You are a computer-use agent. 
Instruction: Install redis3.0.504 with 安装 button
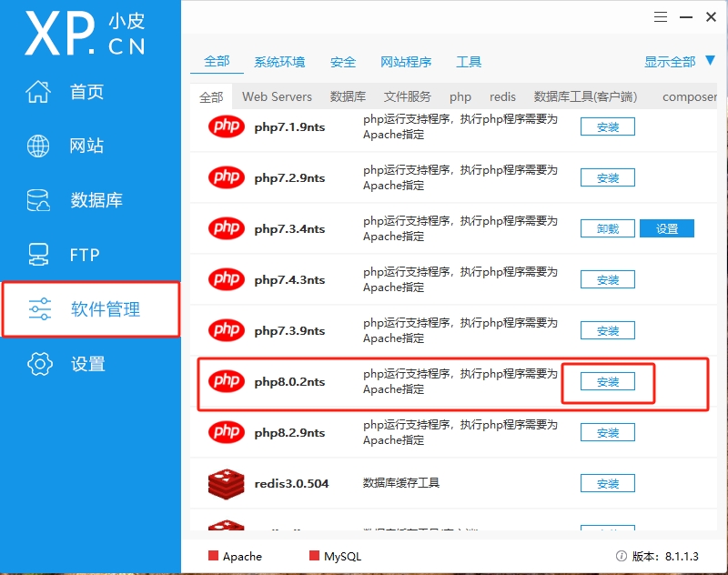coord(607,484)
